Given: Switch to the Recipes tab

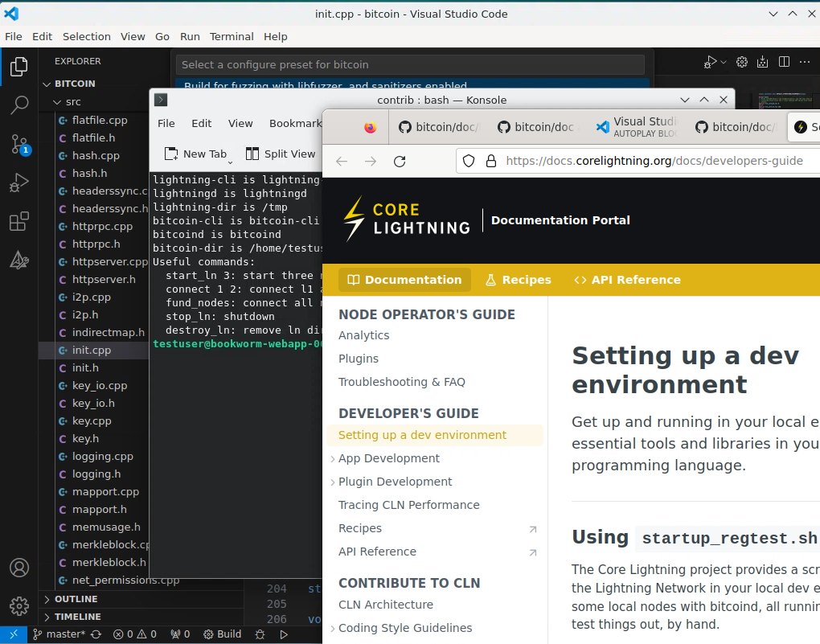Looking at the screenshot, I should click(518, 280).
